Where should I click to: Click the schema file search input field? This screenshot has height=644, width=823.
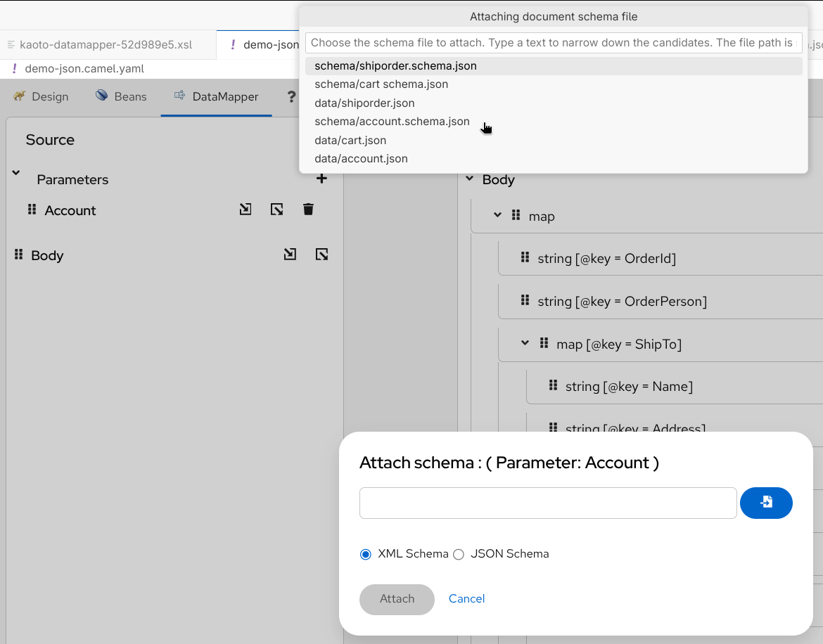554,43
